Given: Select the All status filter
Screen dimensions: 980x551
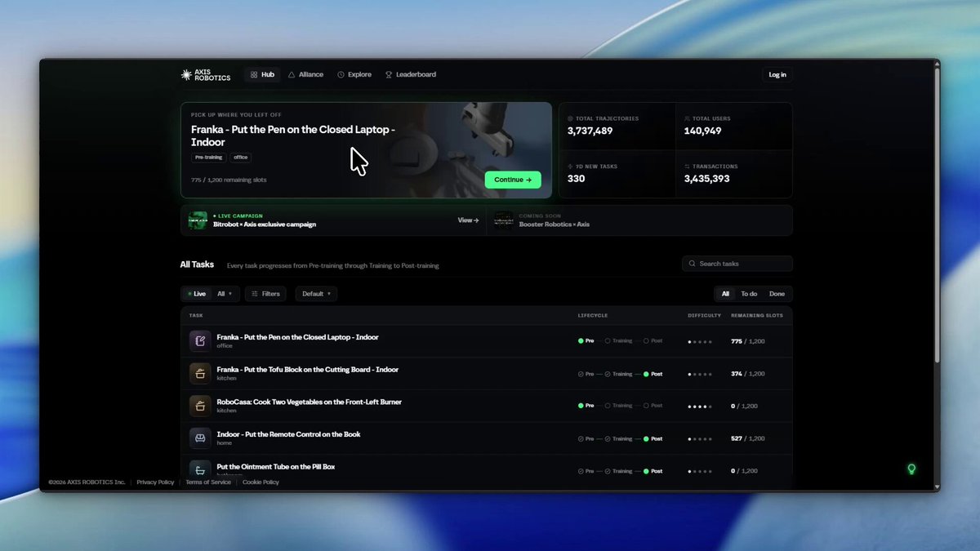Looking at the screenshot, I should (725, 294).
